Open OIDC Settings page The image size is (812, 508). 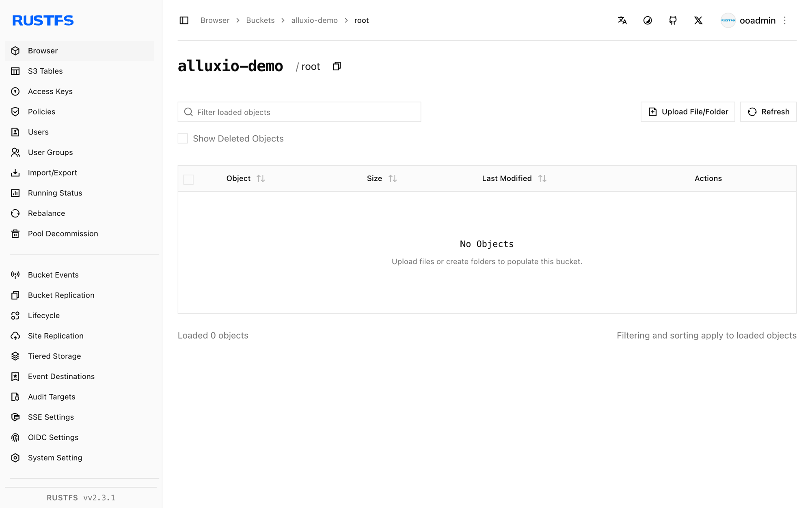coord(80,438)
